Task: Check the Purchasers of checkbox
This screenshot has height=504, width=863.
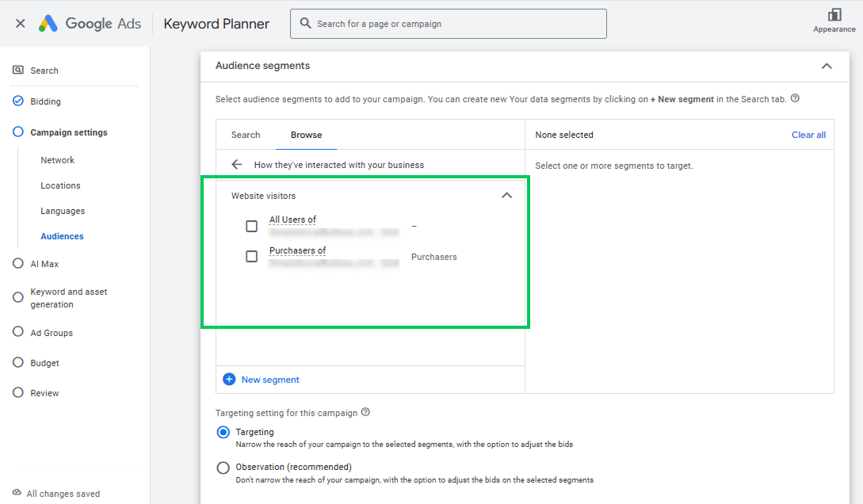Action: click(251, 257)
